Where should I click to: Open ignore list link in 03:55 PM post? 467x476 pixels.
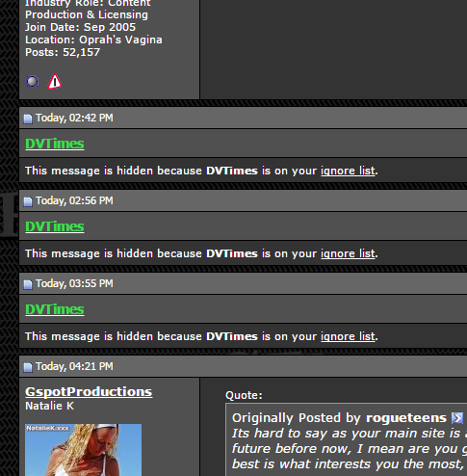[x=348, y=336]
